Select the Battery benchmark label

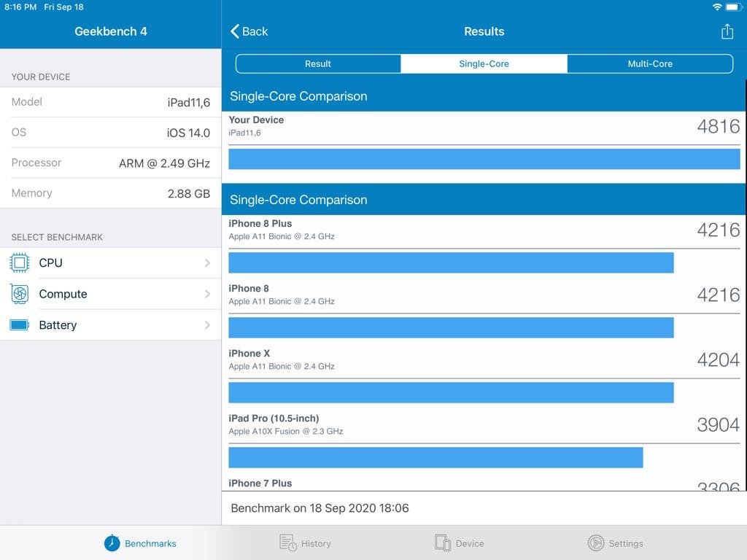click(x=58, y=324)
